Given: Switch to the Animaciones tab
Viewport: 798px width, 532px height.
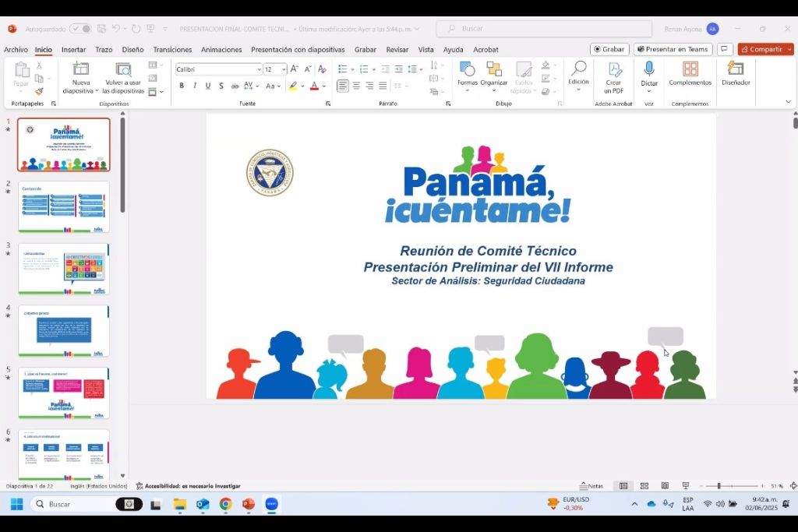Looking at the screenshot, I should (x=221, y=49).
